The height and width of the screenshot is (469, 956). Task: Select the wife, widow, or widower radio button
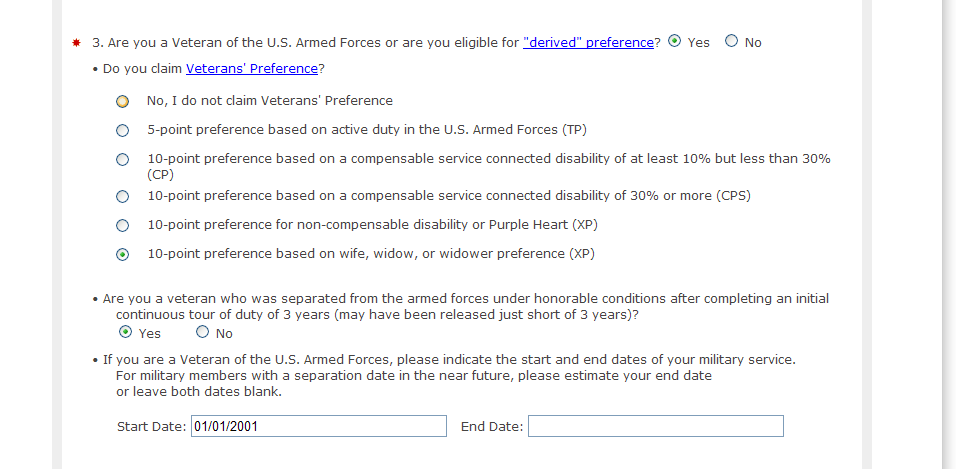(123, 254)
